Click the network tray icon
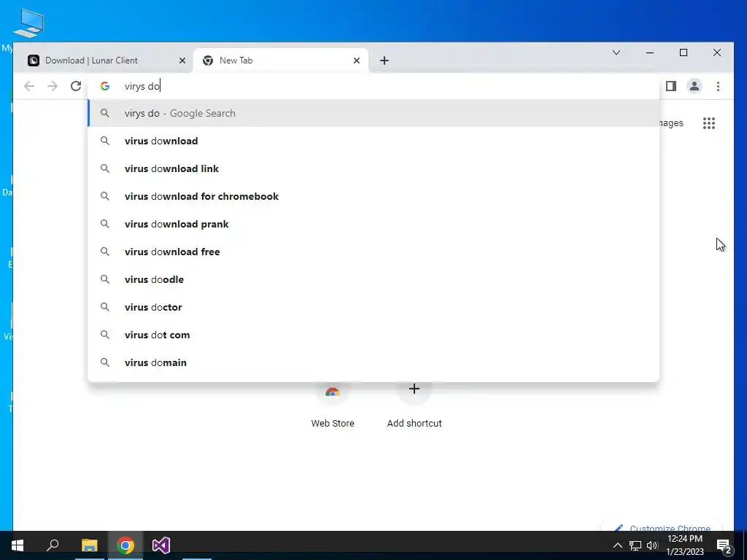747x560 pixels. pyautogui.click(x=635, y=545)
